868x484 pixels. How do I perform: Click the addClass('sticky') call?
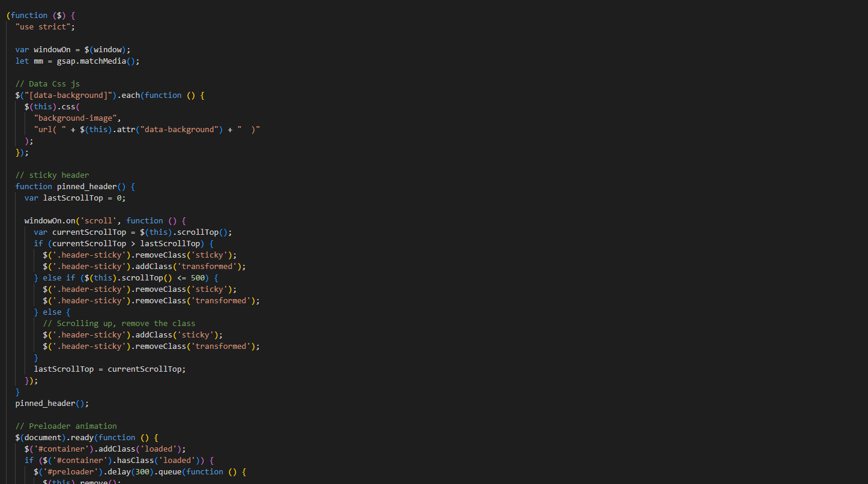(x=178, y=335)
